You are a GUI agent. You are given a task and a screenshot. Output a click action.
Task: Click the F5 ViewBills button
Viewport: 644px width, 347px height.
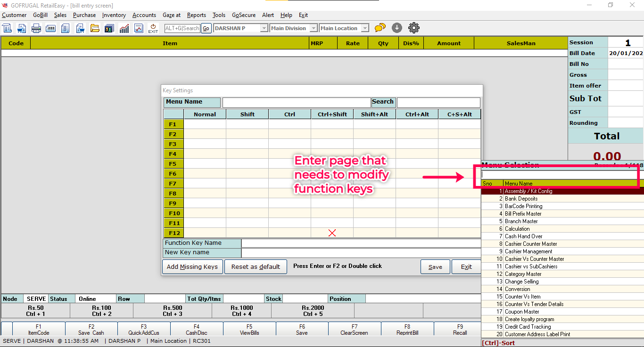pyautogui.click(x=249, y=330)
